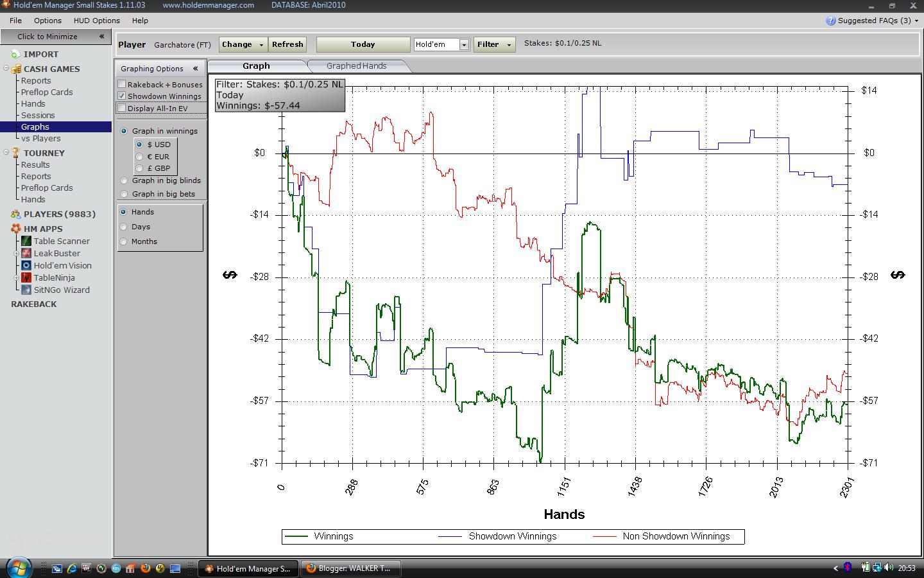Open the SitNGo Wizard app icon

pos(26,290)
